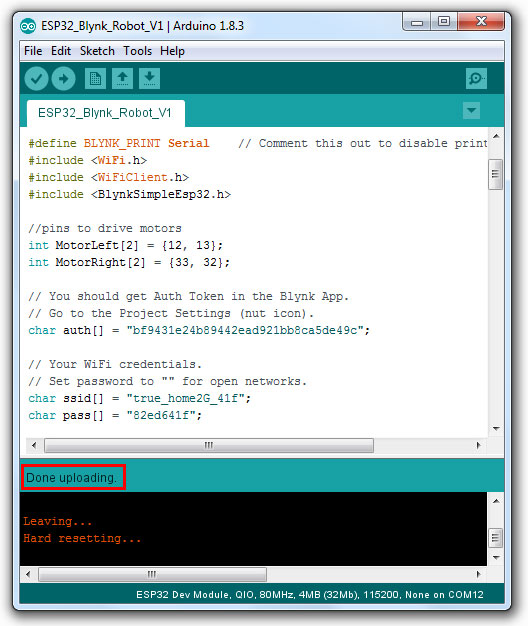
Task: Click the editor vertical scrollbar down arrow
Action: click(496, 428)
